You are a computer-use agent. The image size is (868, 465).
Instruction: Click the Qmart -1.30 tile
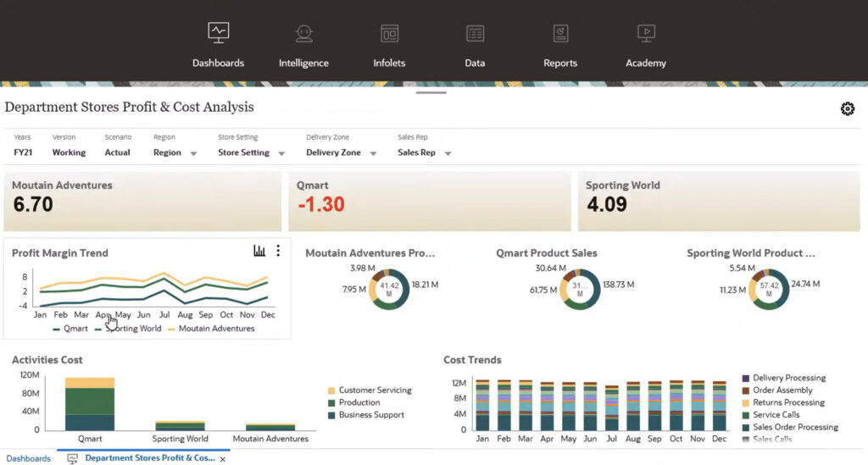coord(429,202)
